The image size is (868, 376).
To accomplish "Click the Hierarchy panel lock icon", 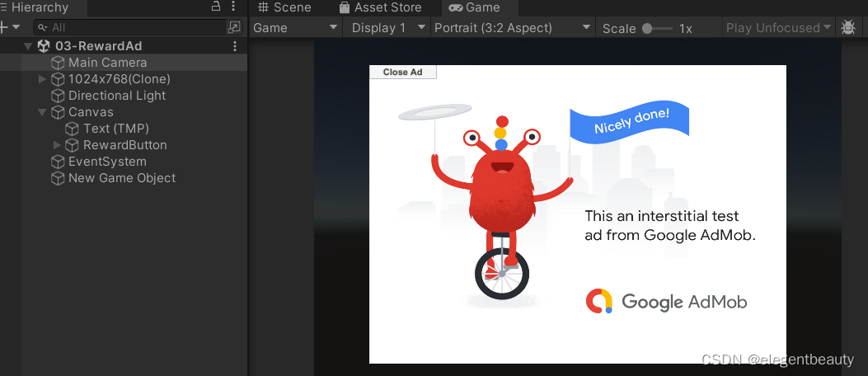I will pyautogui.click(x=216, y=7).
